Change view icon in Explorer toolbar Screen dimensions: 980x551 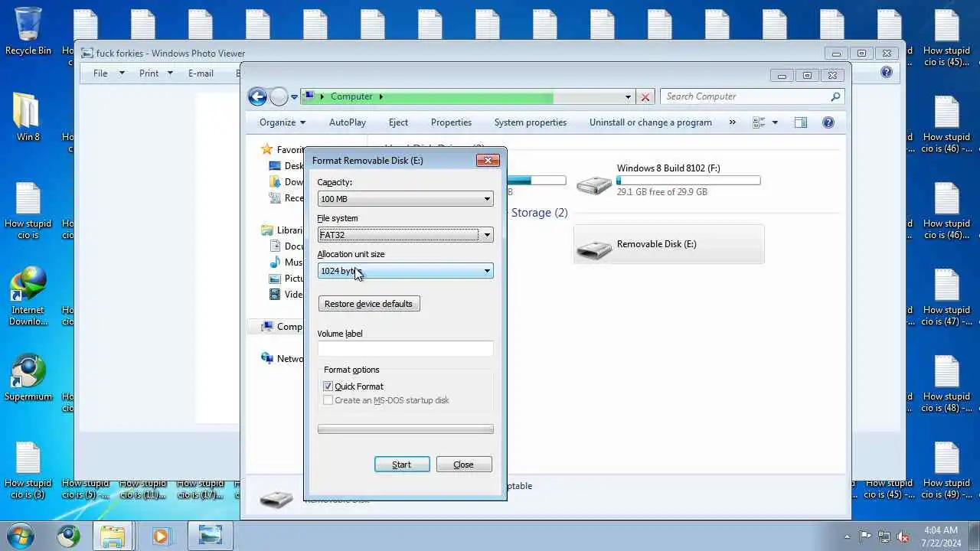tap(759, 122)
